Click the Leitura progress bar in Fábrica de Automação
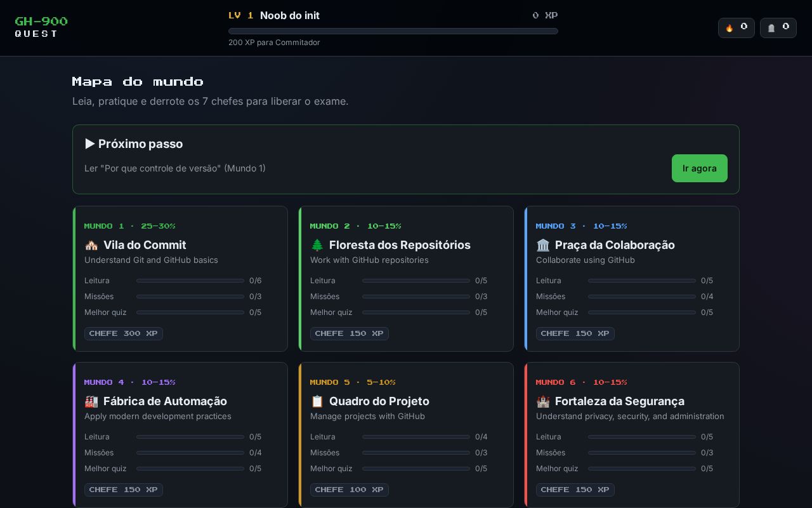812x508 pixels. point(190,437)
